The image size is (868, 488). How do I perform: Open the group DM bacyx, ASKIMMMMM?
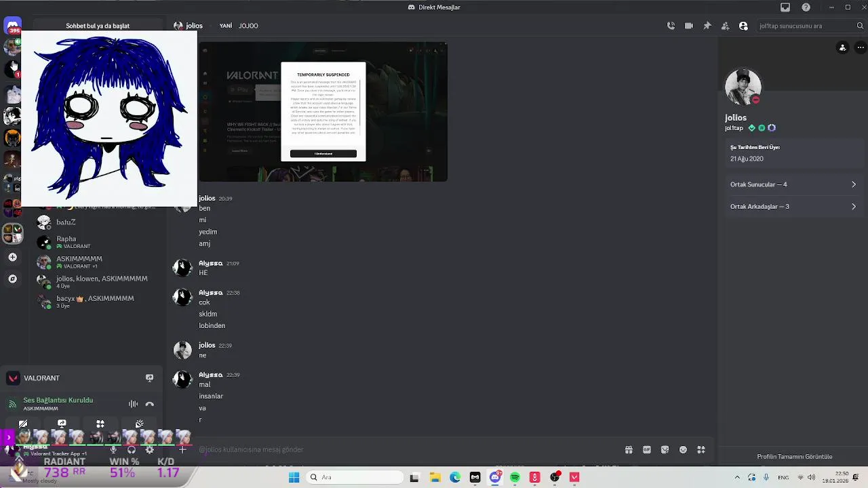tap(99, 301)
